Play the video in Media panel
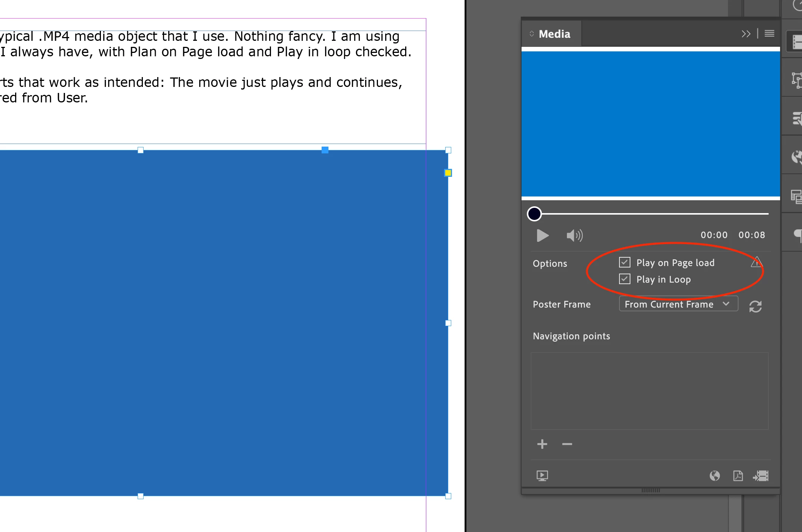This screenshot has height=532, width=802. click(x=542, y=235)
